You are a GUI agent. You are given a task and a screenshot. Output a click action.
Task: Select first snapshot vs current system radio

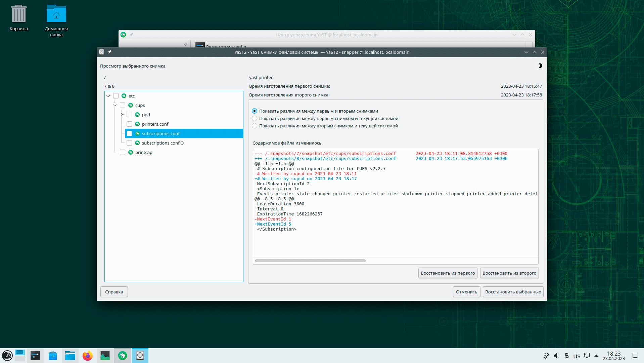coord(255,119)
